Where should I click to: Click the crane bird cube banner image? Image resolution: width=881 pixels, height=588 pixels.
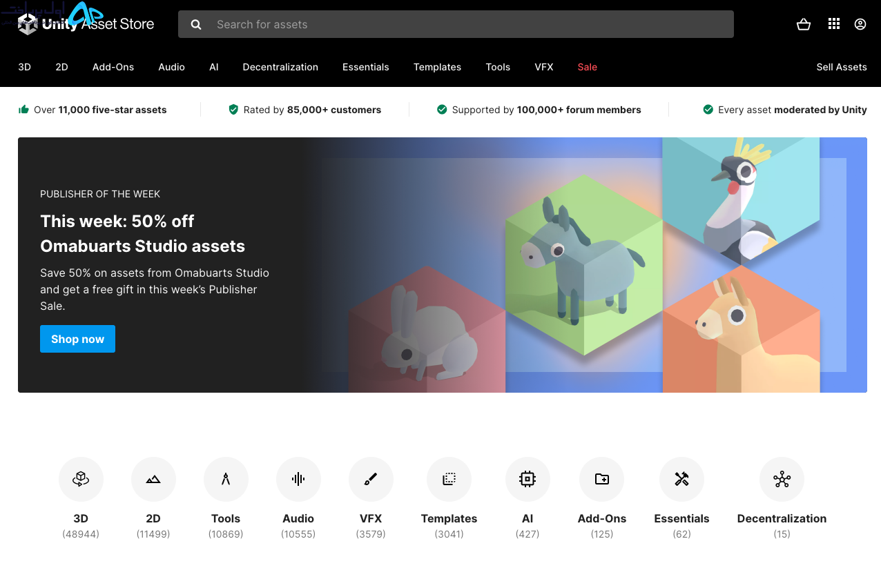(x=741, y=200)
